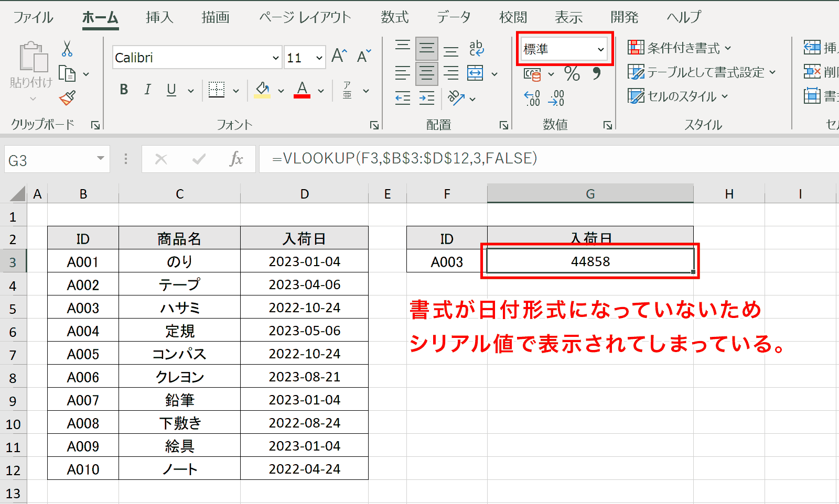
Task: Open the Calibri font name dropdown
Action: [x=275, y=58]
